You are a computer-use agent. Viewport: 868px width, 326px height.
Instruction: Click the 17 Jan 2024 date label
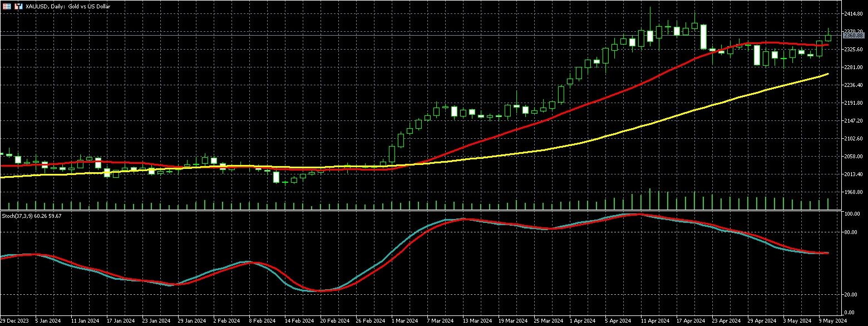click(x=121, y=321)
